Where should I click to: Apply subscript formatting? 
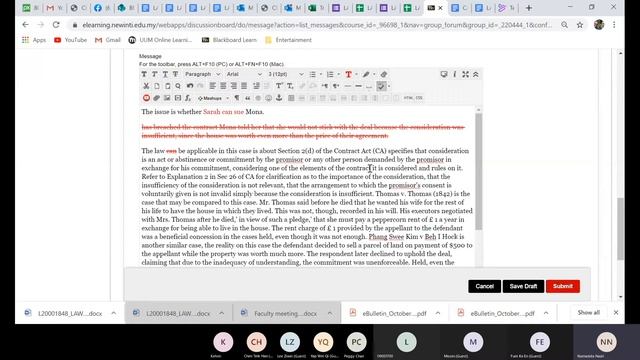coord(290,86)
